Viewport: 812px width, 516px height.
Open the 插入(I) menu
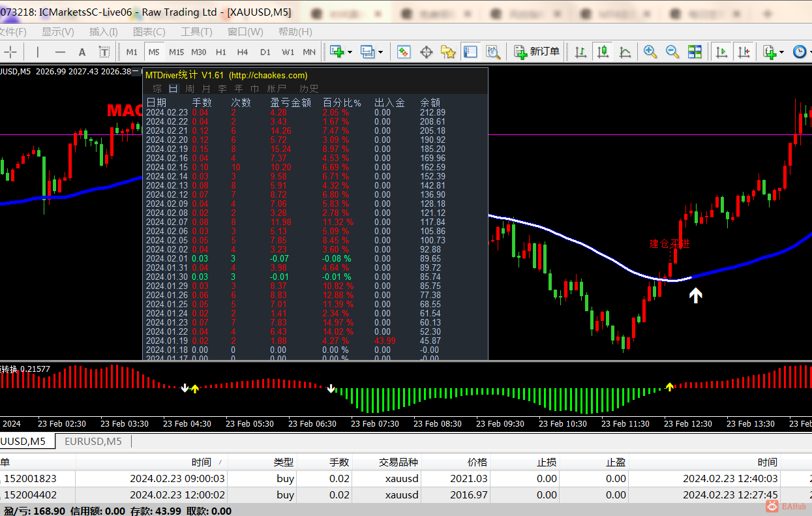(x=104, y=31)
